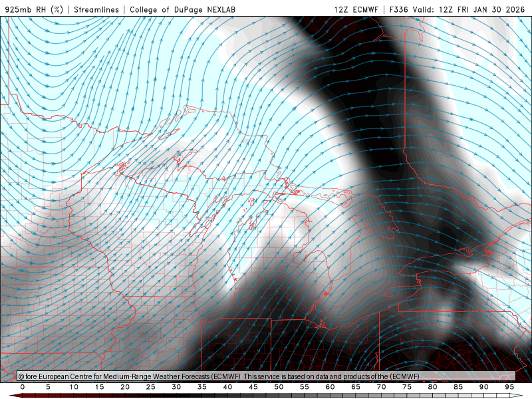The width and height of the screenshot is (532, 399).
Task: Click "Valid: 12Z FRI JAN 30 2026" text
Action: pos(469,9)
